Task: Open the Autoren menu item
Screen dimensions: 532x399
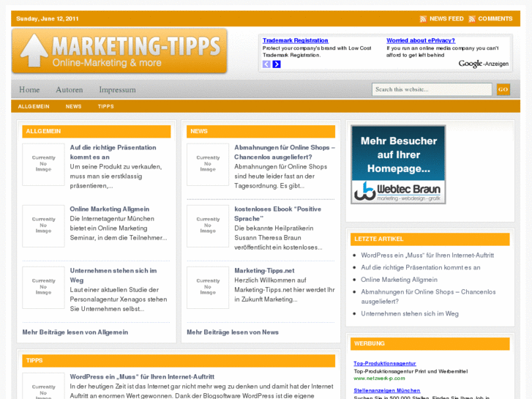Action: [70, 89]
